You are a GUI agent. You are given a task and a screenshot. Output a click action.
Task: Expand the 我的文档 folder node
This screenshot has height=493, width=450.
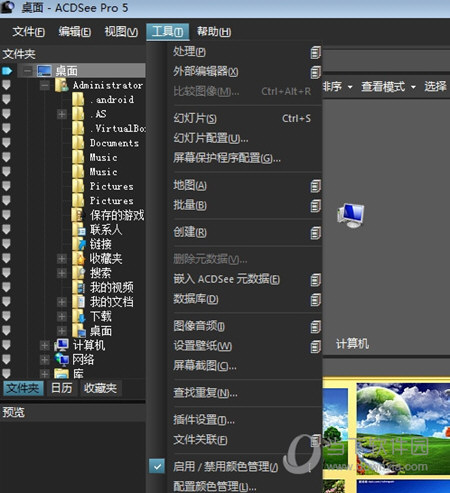coord(62,302)
